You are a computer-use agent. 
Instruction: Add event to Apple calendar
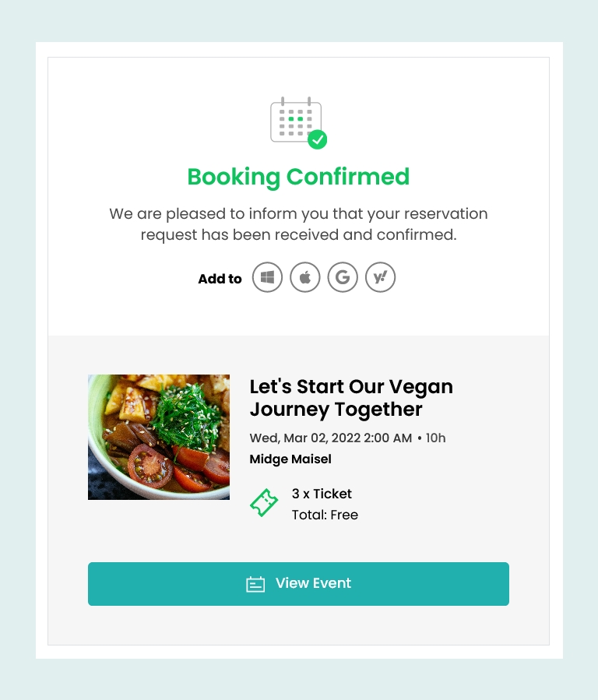tap(304, 277)
